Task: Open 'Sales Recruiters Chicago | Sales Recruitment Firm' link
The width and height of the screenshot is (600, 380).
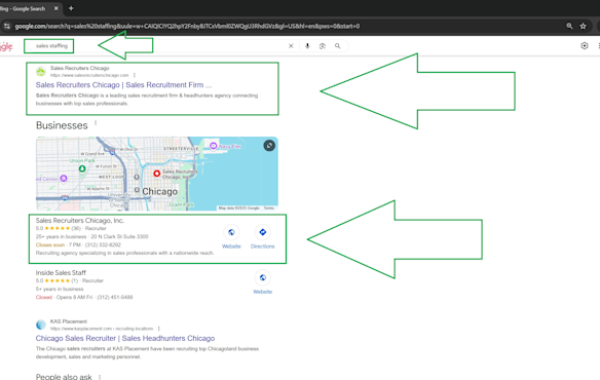Action: click(x=123, y=85)
